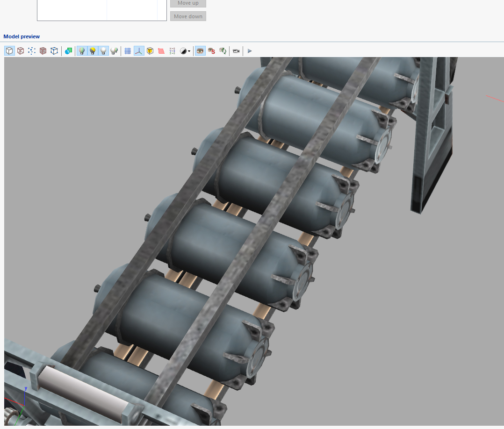Open the camera settings icon
Image resolution: width=504 pixels, height=429 pixels.
point(236,51)
